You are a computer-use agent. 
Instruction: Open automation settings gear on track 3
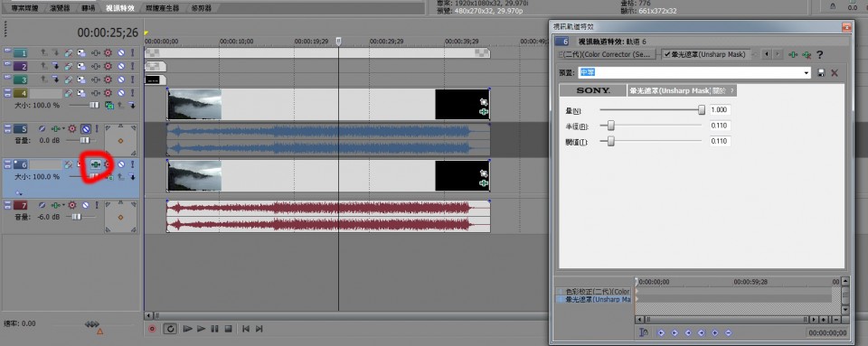(108, 79)
